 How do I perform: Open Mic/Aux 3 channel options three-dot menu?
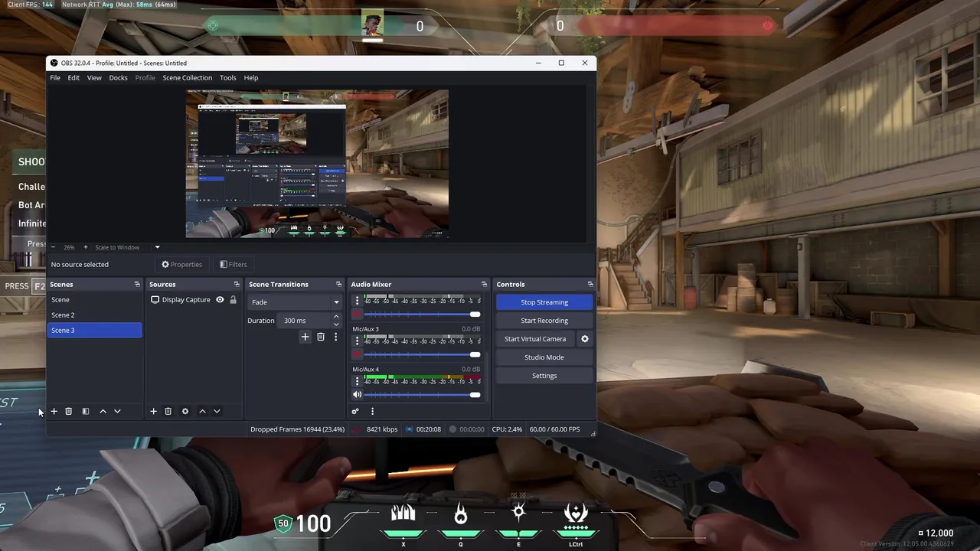pos(357,340)
